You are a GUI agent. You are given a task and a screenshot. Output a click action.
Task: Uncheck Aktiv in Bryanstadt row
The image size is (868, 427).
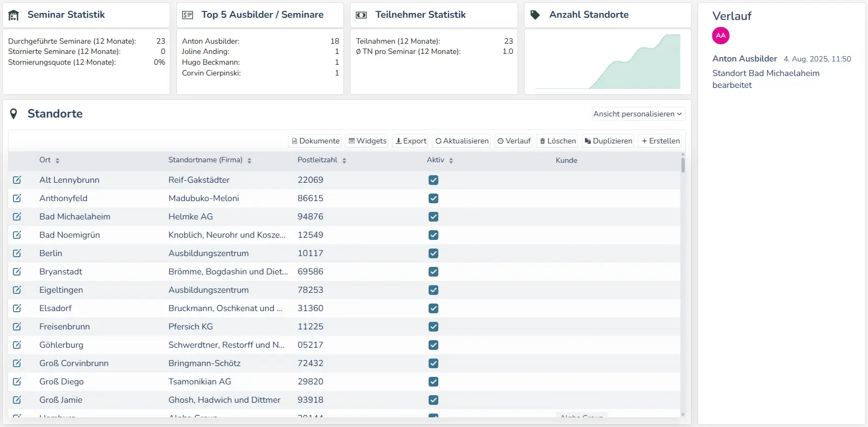pos(433,272)
